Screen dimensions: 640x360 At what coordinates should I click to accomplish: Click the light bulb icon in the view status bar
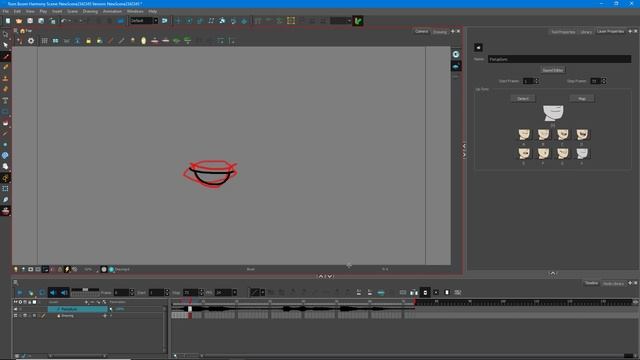coord(16,269)
